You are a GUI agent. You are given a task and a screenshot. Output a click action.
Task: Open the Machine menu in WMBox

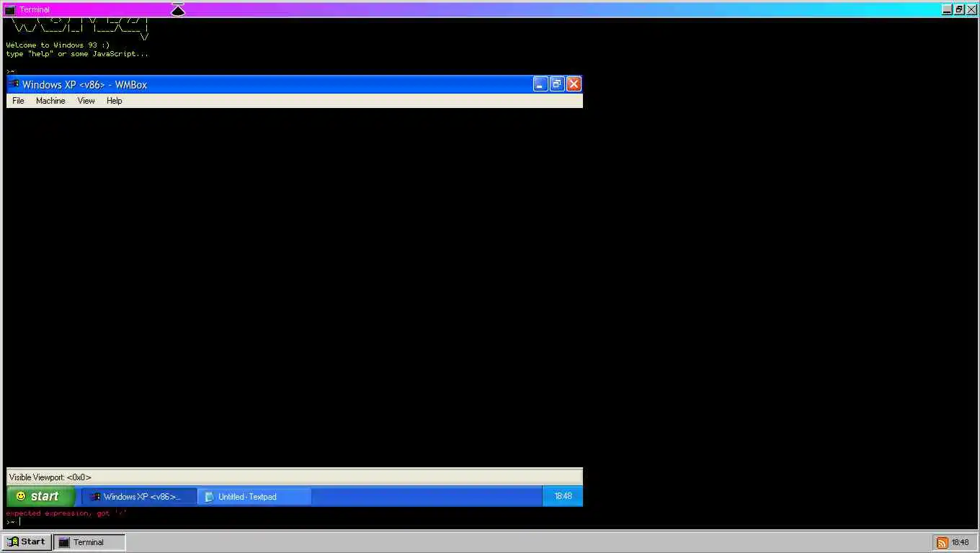click(50, 101)
